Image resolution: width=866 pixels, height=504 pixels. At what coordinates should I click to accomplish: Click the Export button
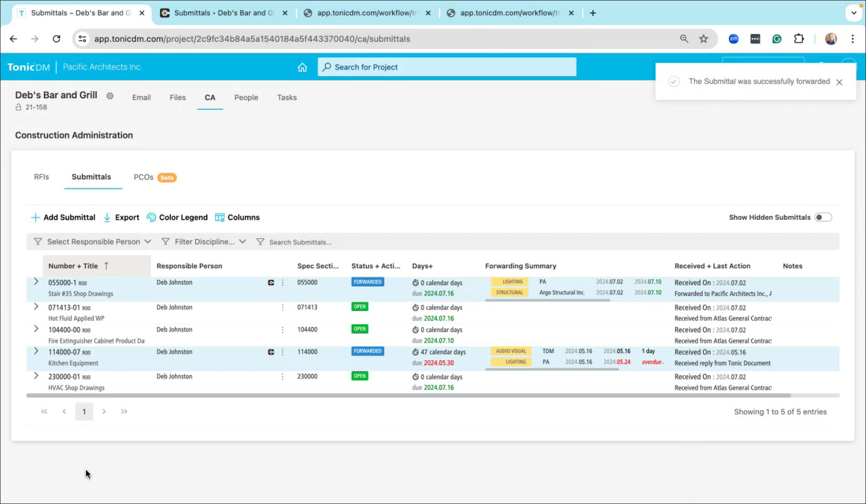click(x=122, y=218)
